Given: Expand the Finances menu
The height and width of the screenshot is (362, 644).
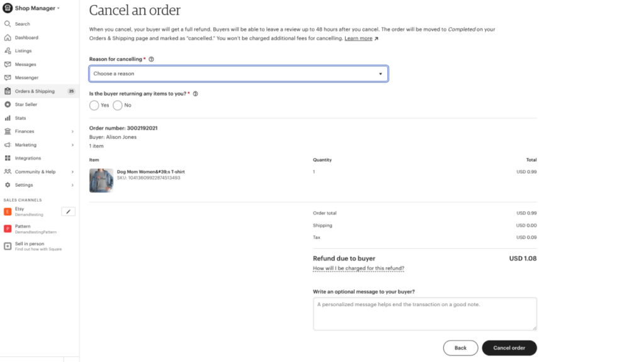Looking at the screenshot, I should [25, 131].
